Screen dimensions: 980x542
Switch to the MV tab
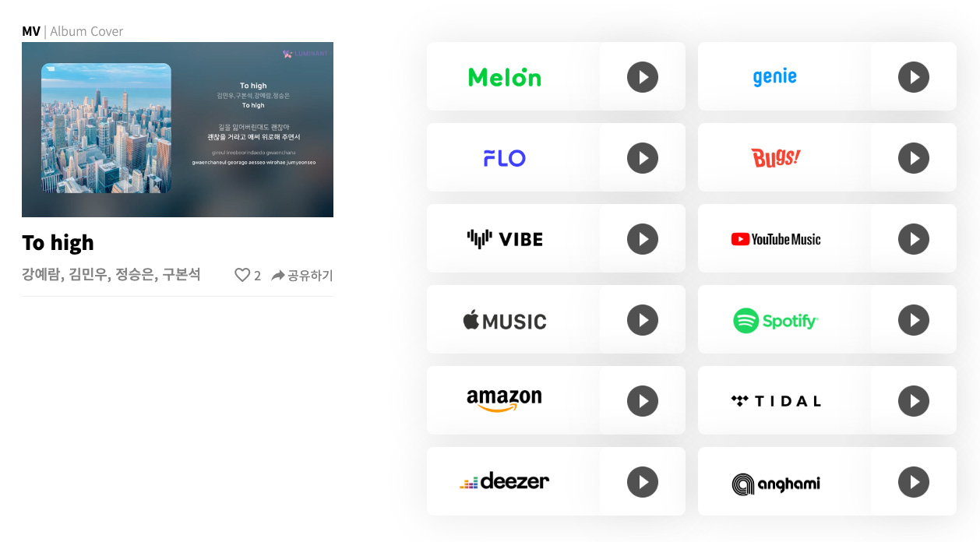coord(31,32)
